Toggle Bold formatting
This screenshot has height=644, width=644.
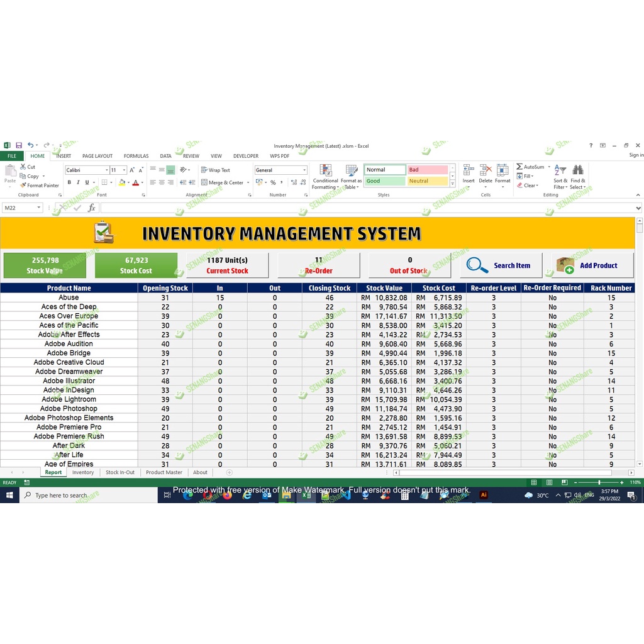[69, 182]
